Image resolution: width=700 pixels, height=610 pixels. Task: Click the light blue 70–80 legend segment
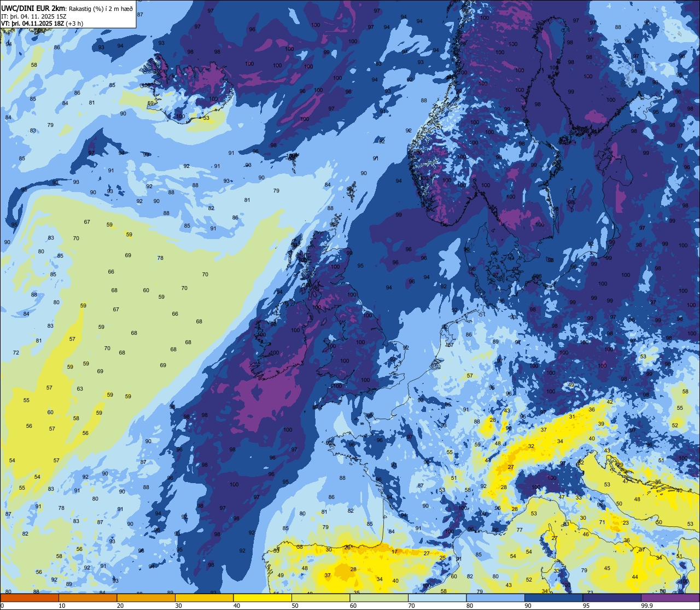click(437, 597)
